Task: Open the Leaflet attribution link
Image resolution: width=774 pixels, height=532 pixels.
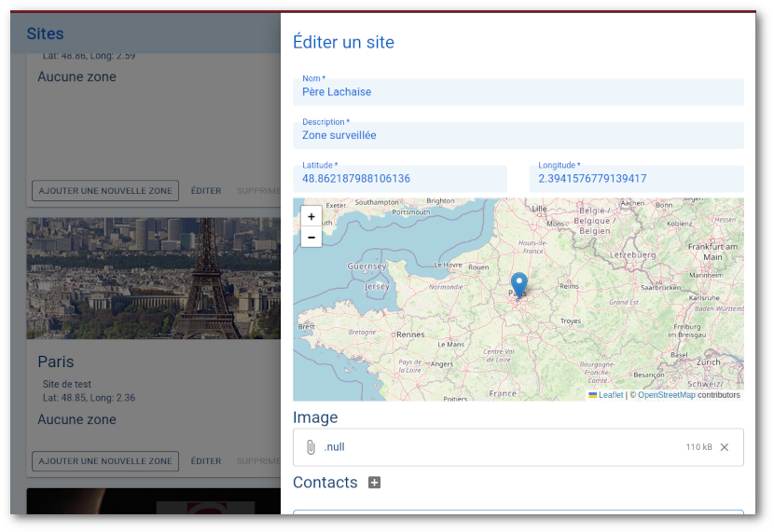Action: pos(611,395)
